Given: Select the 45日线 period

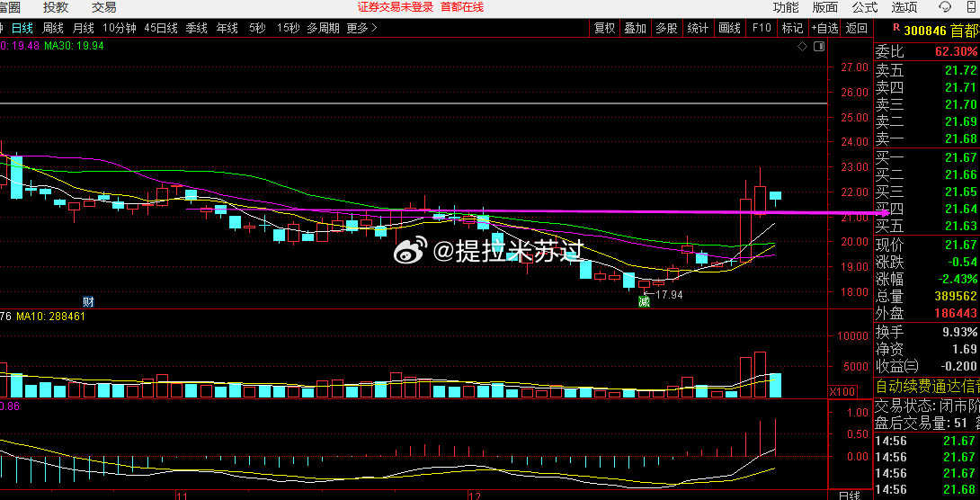Looking at the screenshot, I should click(161, 28).
